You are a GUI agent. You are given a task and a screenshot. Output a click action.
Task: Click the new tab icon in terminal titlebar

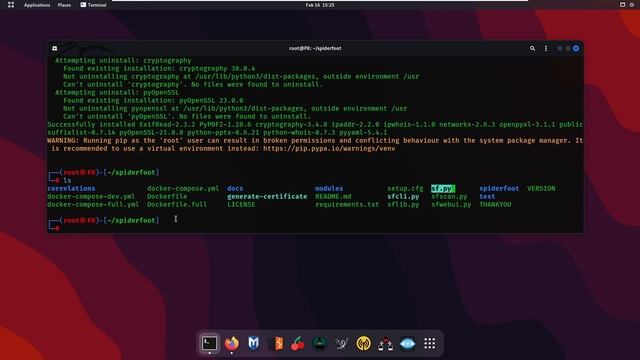55,48
